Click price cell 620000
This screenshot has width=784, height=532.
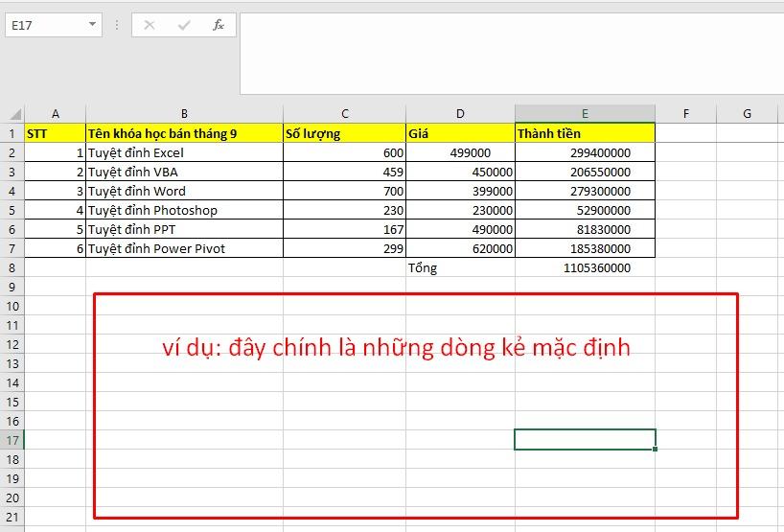click(460, 248)
